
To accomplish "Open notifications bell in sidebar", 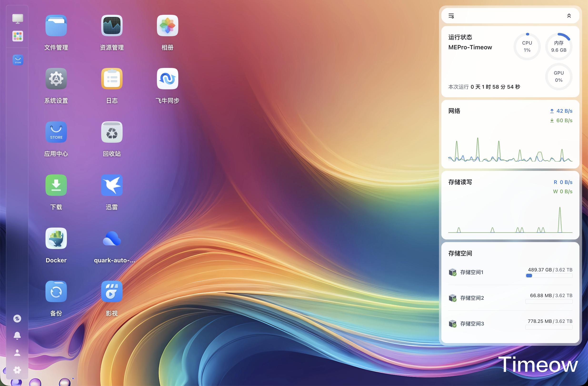I will [17, 335].
